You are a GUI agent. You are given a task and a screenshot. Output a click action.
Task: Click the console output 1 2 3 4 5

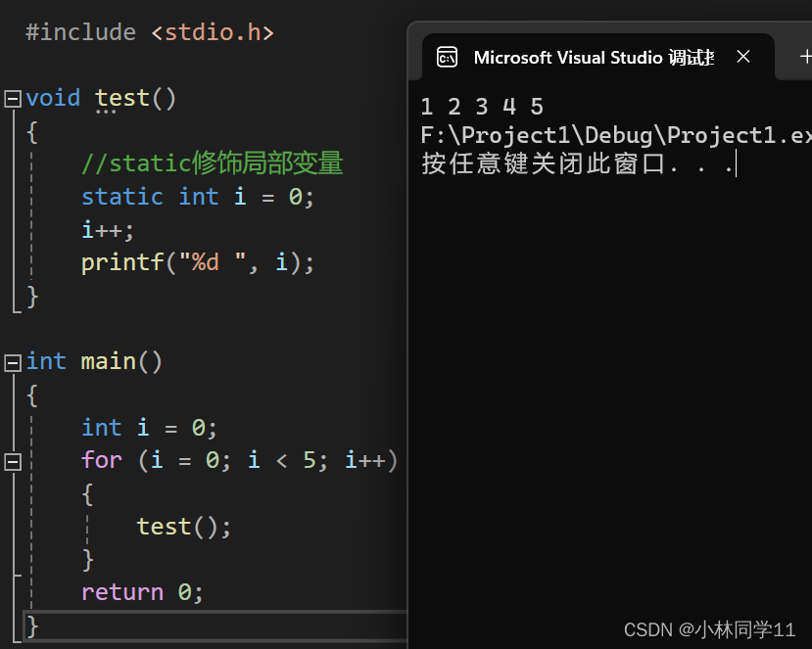[x=482, y=107]
